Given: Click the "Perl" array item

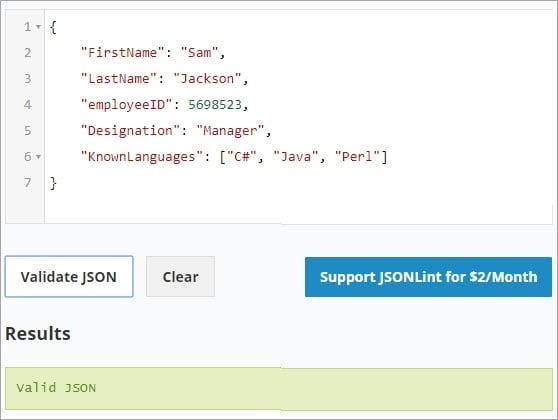Looking at the screenshot, I should 357,157.
